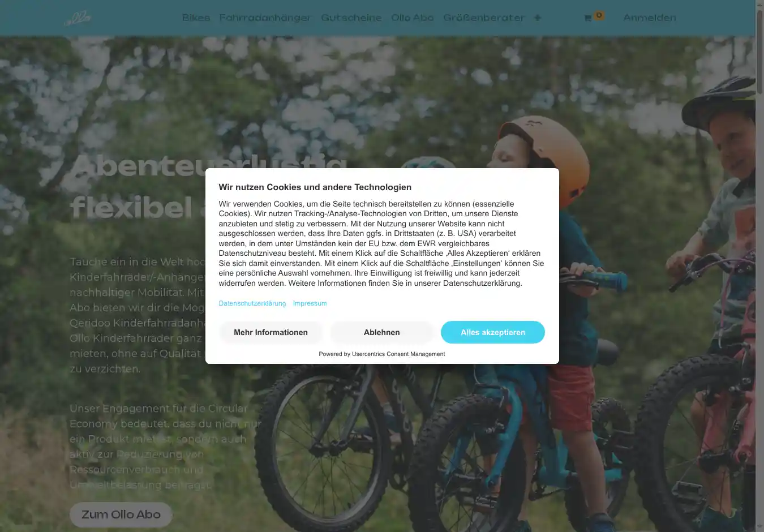The image size is (764, 532).
Task: Select Ollo Abo in navigation bar
Action: pos(412,18)
